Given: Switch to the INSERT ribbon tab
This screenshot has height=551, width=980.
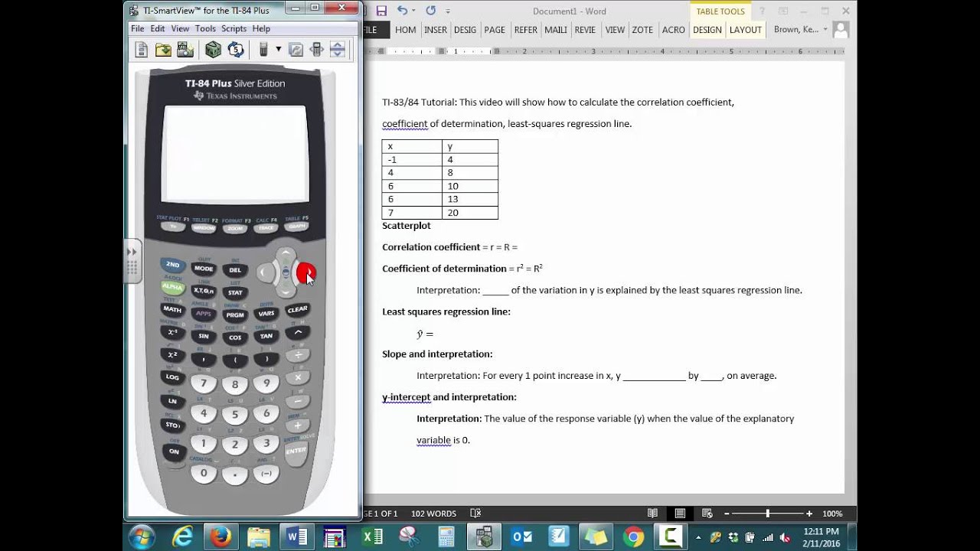Looking at the screenshot, I should (x=436, y=30).
